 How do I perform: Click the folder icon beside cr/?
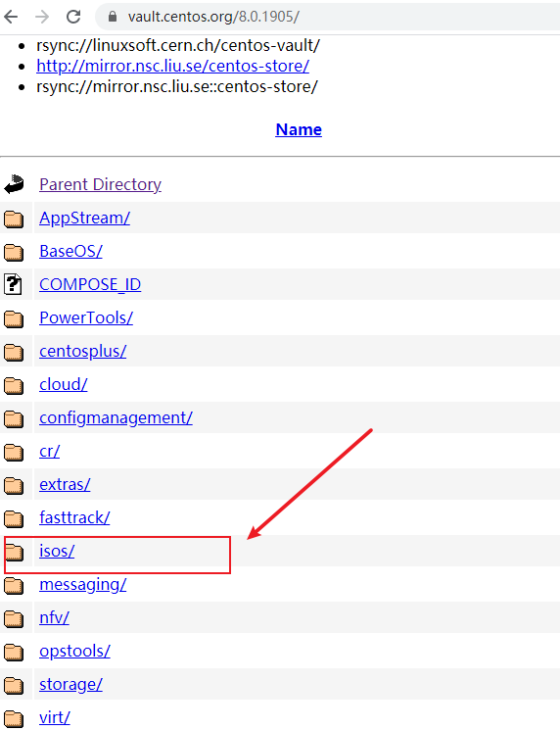pos(14,452)
